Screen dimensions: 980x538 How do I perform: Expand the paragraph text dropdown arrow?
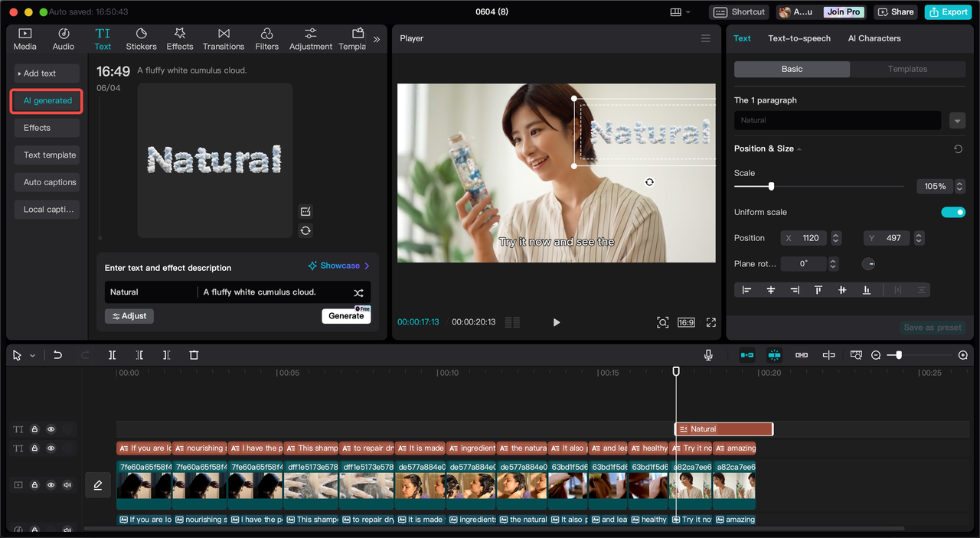coord(957,121)
